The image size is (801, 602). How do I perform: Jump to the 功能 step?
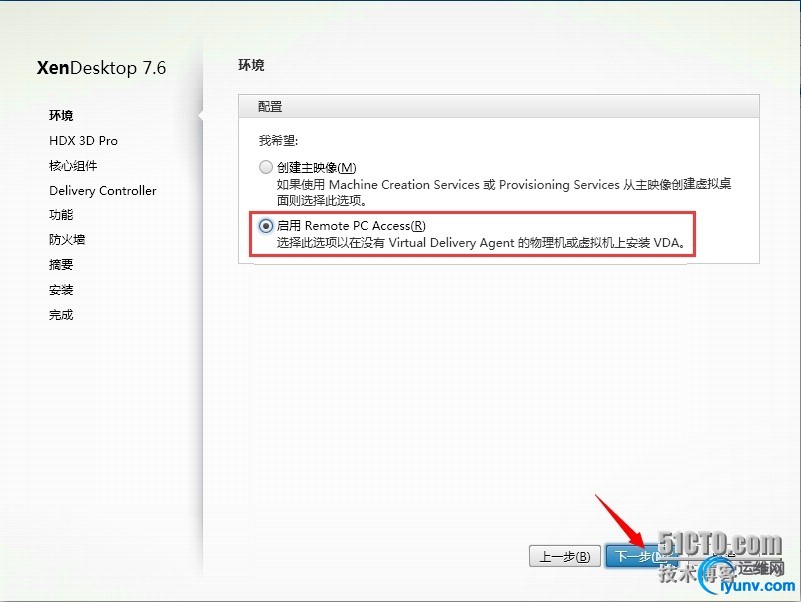pos(61,215)
